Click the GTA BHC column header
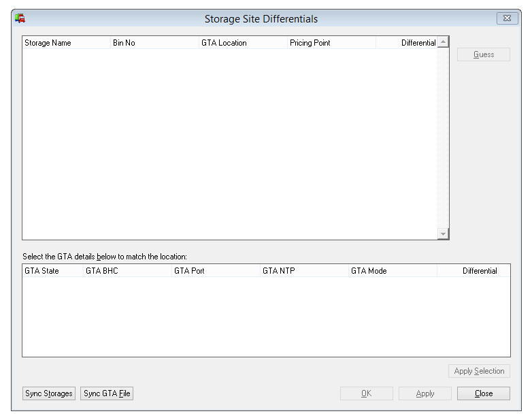 (127, 271)
